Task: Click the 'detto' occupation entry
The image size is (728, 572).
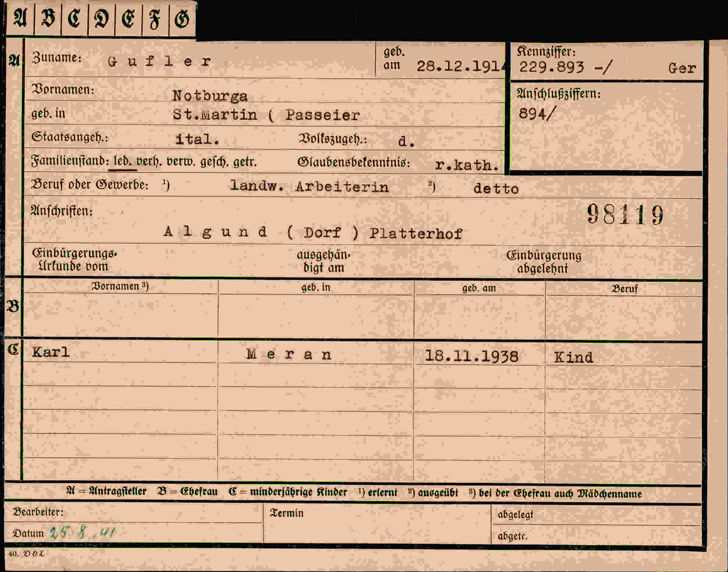Action: tap(496, 189)
